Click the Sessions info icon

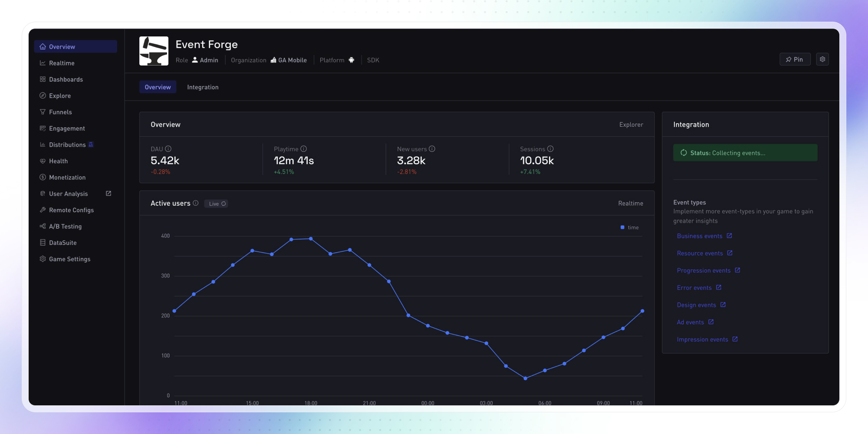coord(550,149)
